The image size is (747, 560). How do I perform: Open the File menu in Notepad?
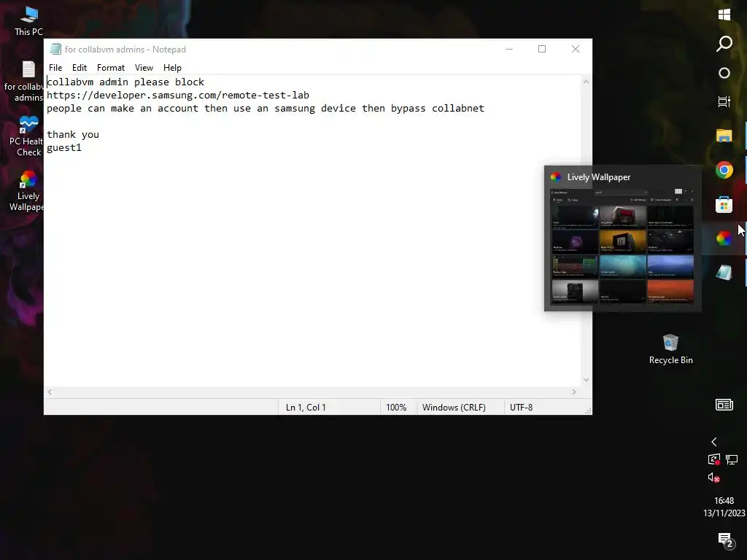[55, 68]
